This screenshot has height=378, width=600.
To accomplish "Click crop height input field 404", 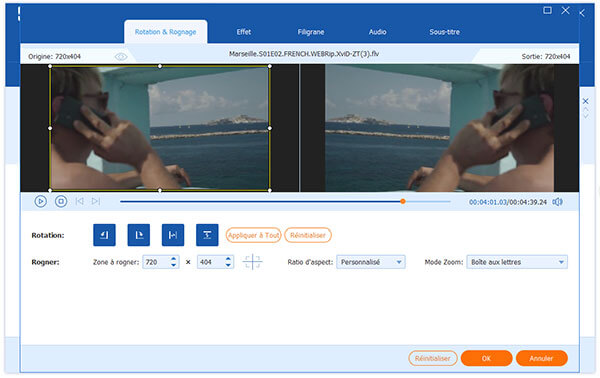I will tap(211, 262).
